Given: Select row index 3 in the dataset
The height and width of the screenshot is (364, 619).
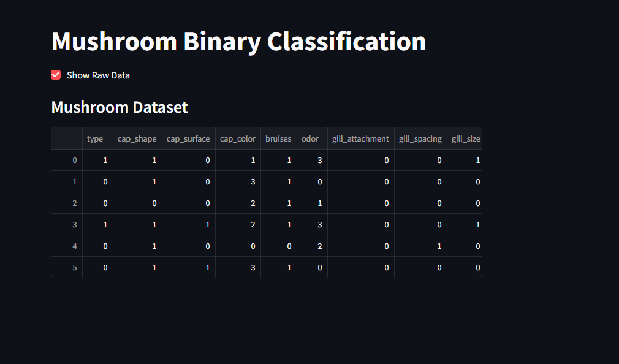Looking at the screenshot, I should [x=74, y=224].
